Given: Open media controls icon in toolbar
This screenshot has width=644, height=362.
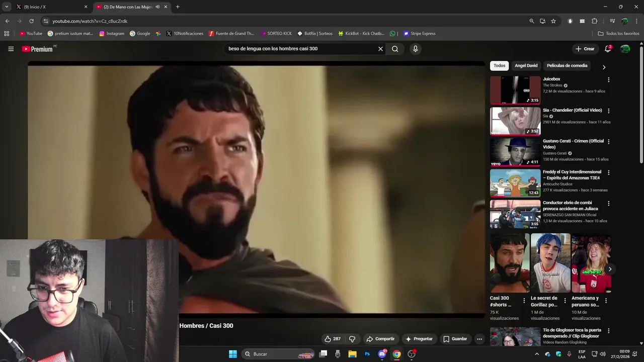Looking at the screenshot, I should (612, 21).
